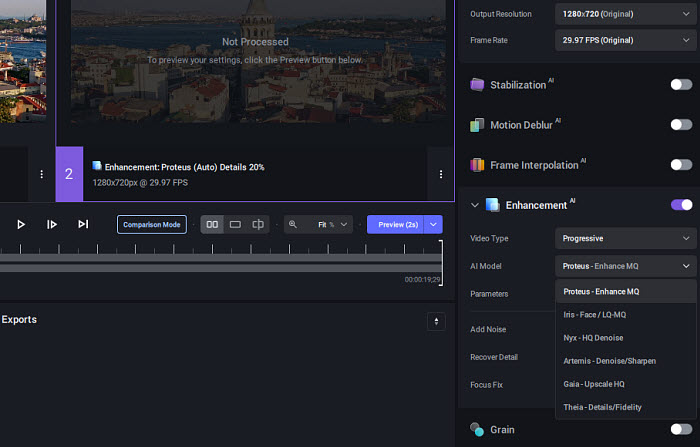Select split view layout icon

(258, 225)
